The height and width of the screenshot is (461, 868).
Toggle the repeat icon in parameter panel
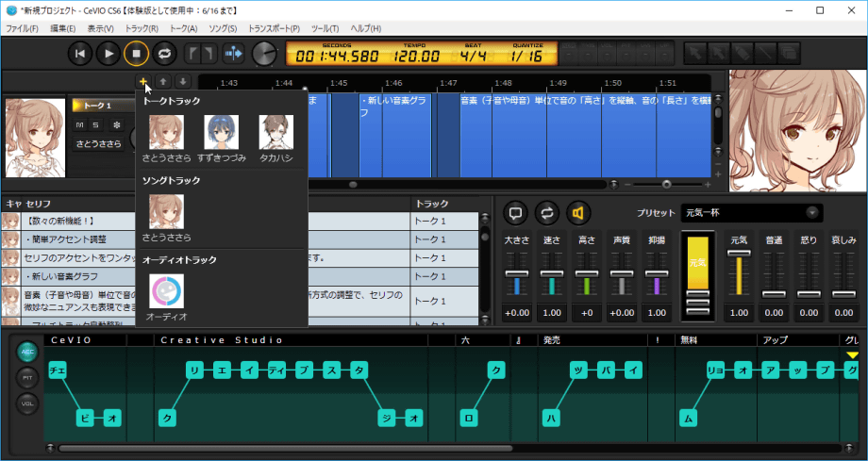tap(547, 212)
